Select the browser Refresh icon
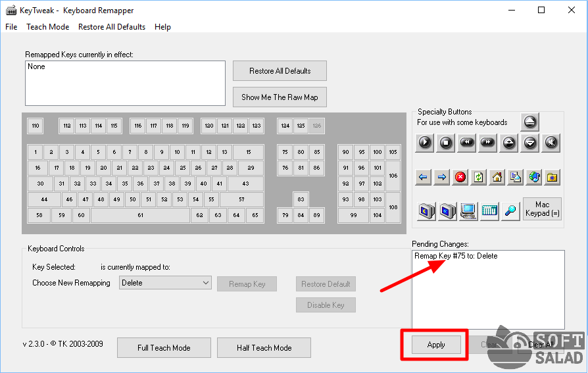The width and height of the screenshot is (588, 373). pyautogui.click(x=479, y=177)
